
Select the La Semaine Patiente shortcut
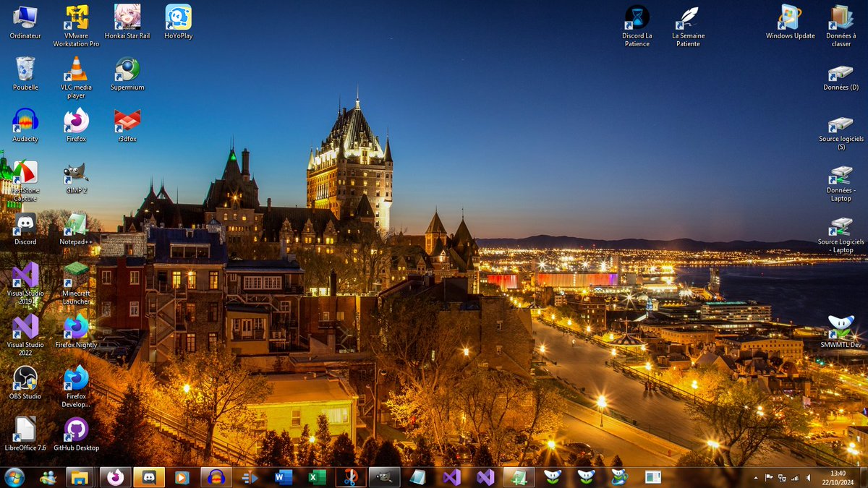688,26
